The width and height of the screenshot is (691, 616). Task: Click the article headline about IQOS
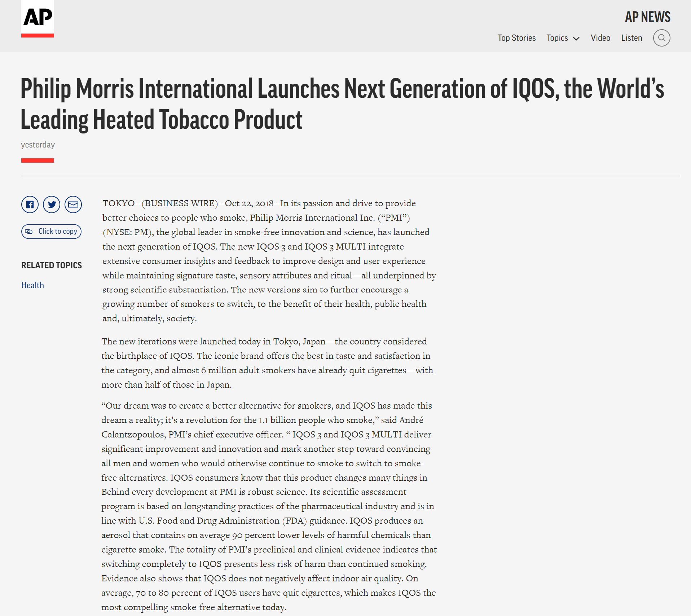pos(342,104)
